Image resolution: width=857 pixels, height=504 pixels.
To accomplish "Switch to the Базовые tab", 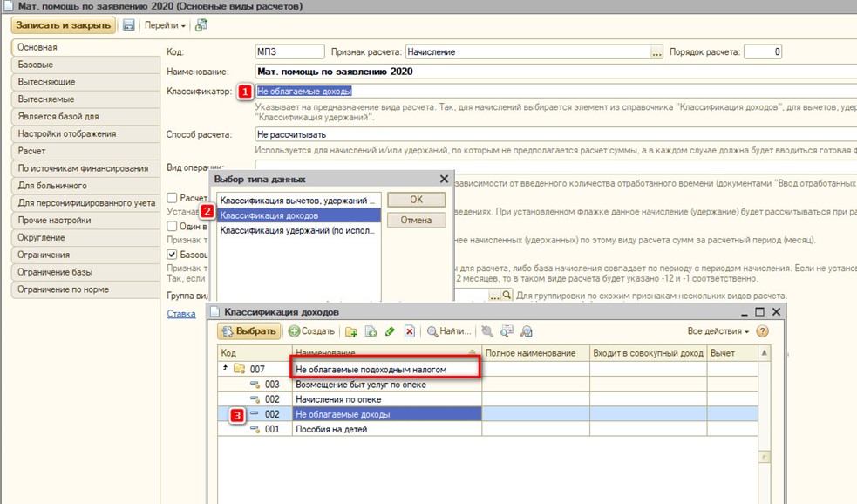I will click(x=37, y=65).
